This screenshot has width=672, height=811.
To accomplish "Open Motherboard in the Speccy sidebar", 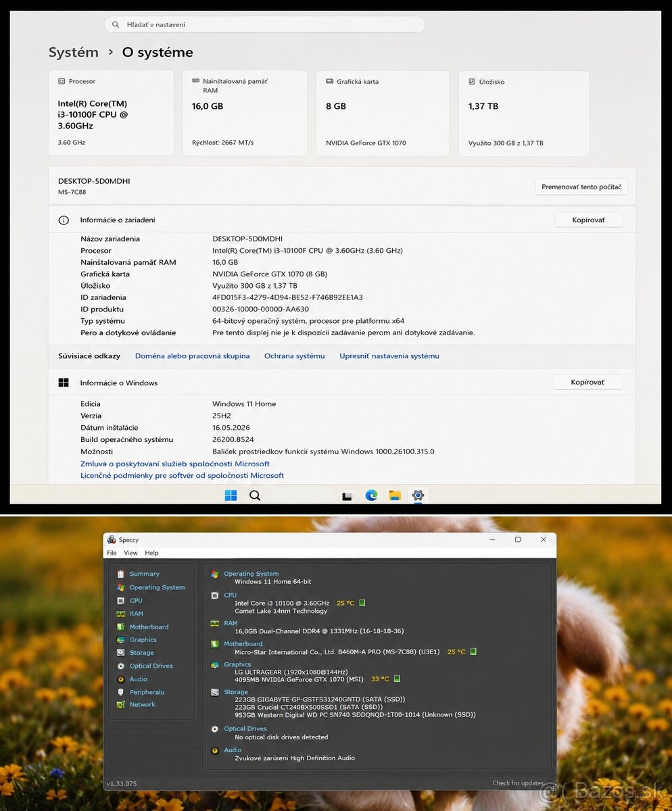I will (x=149, y=627).
